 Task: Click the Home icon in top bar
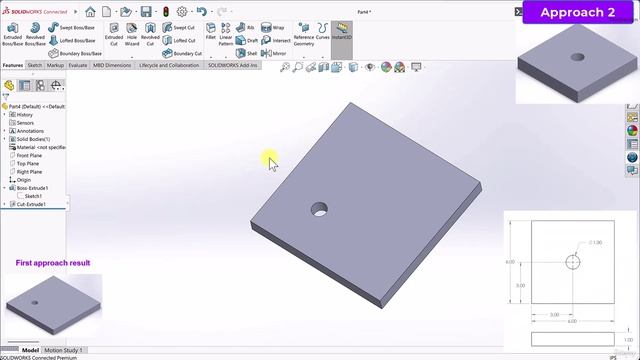click(x=90, y=12)
